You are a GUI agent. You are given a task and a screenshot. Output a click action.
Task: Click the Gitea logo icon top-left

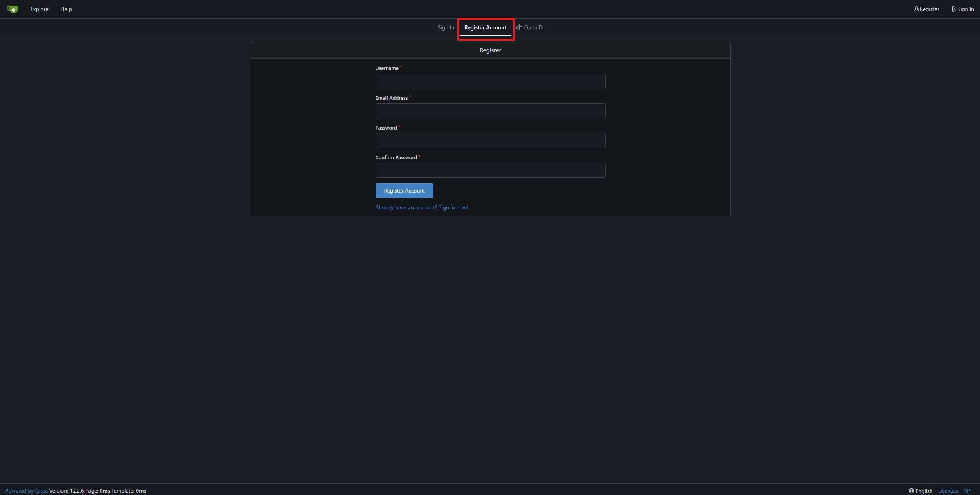[x=12, y=9]
